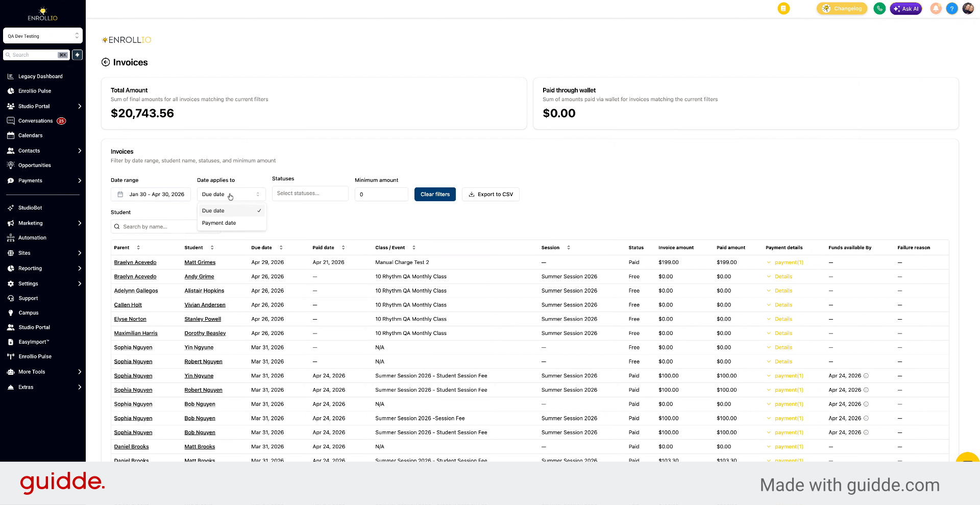This screenshot has height=505, width=980.
Task: Click Export to CSV button
Action: tap(491, 195)
